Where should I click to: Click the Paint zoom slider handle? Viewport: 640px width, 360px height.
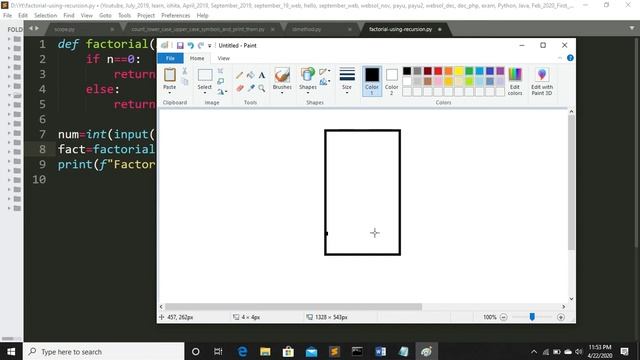pos(532,317)
